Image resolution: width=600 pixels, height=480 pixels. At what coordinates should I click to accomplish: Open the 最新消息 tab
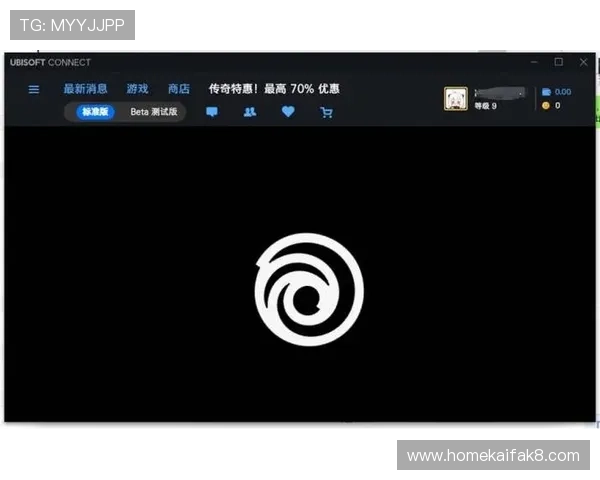pos(85,89)
